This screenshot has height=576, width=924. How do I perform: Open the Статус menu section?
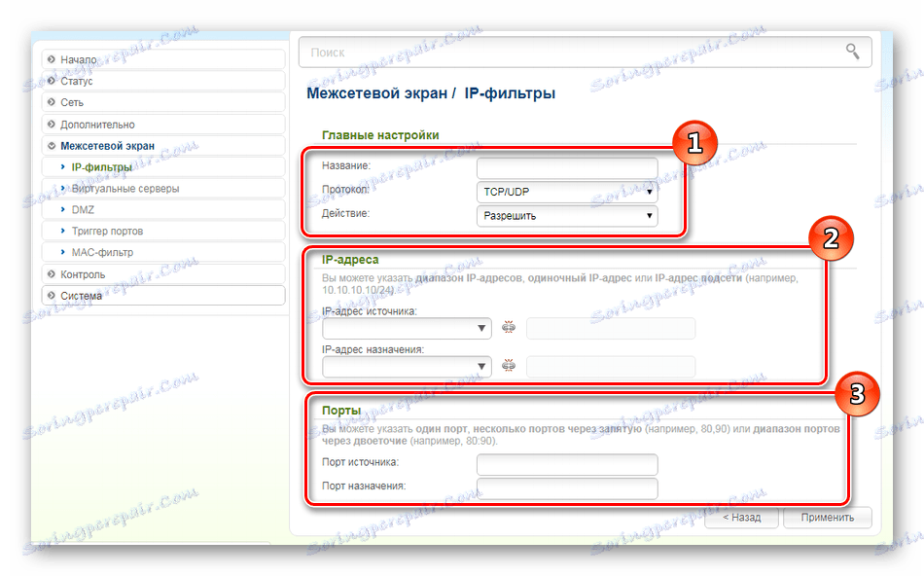click(x=163, y=81)
